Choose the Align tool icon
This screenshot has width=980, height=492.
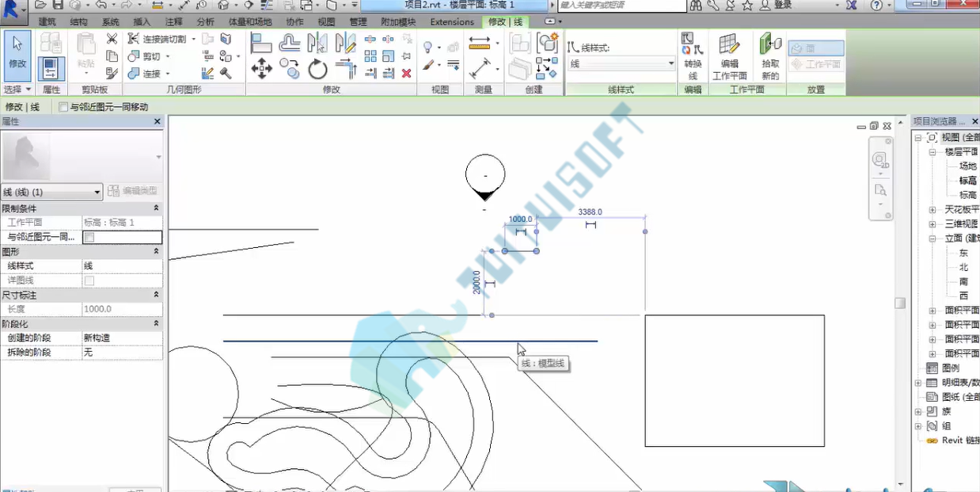(261, 42)
